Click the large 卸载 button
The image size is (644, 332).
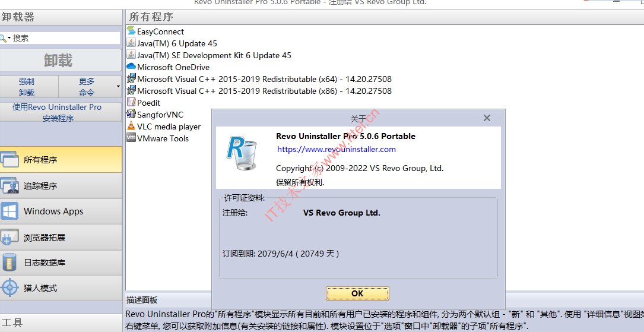tap(61, 60)
